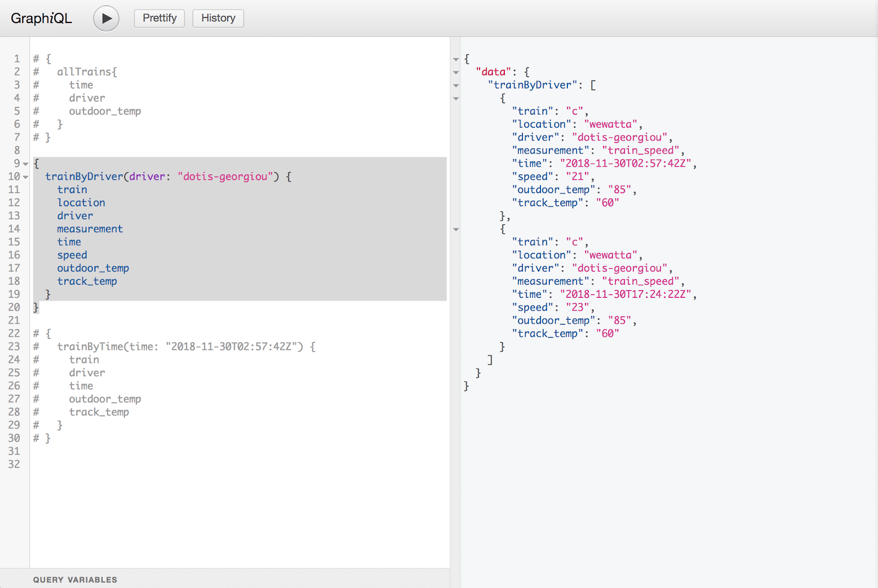Click the commented allTrains query line
This screenshot has width=878, height=588.
[x=87, y=72]
